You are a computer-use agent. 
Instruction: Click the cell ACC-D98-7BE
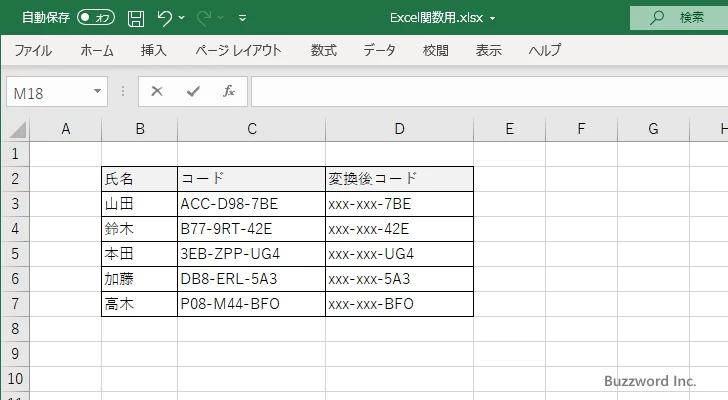pyautogui.click(x=252, y=204)
